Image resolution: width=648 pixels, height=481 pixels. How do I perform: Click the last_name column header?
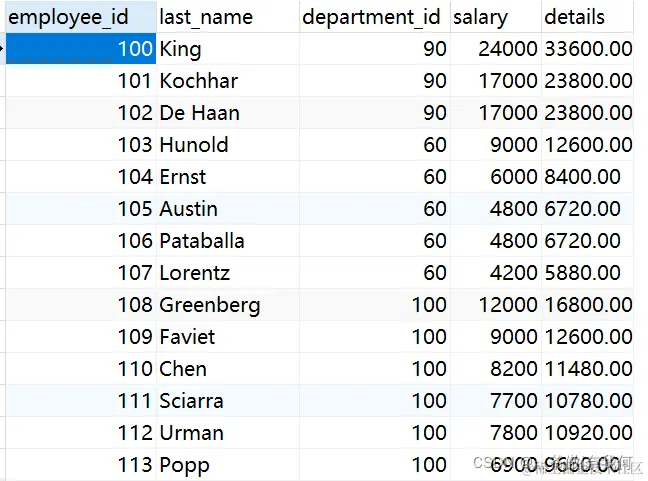click(228, 17)
